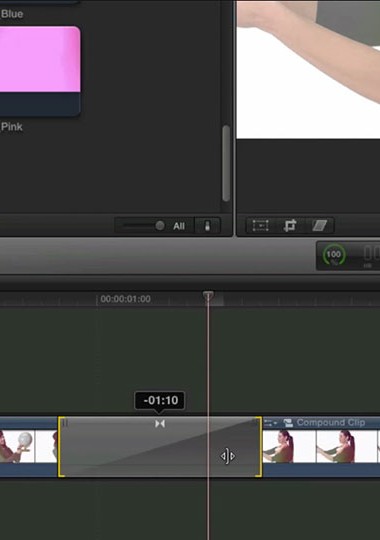Image resolution: width=380 pixels, height=540 pixels.
Task: Click the bowtie roll icon on transition
Action: coord(160,424)
